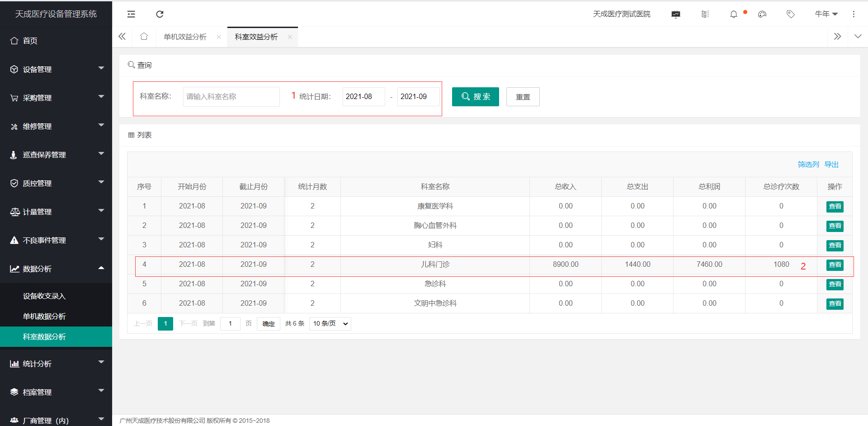Click the 儿科门诊 department cell
This screenshot has width=868, height=426.
[435, 265]
